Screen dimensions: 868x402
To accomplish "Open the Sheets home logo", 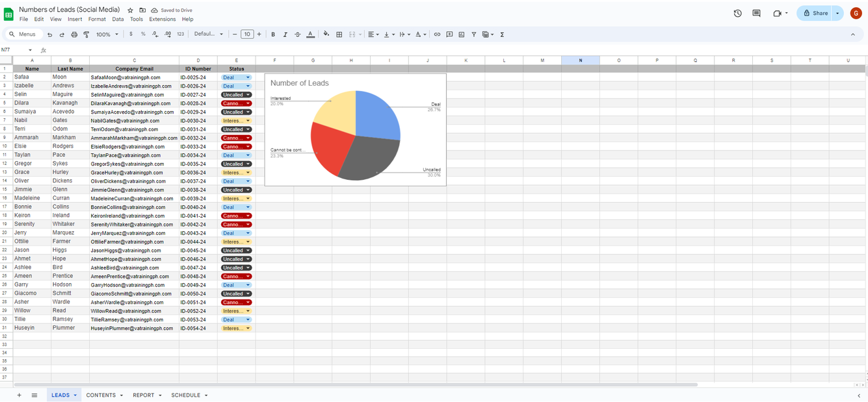I will pyautogui.click(x=8, y=14).
